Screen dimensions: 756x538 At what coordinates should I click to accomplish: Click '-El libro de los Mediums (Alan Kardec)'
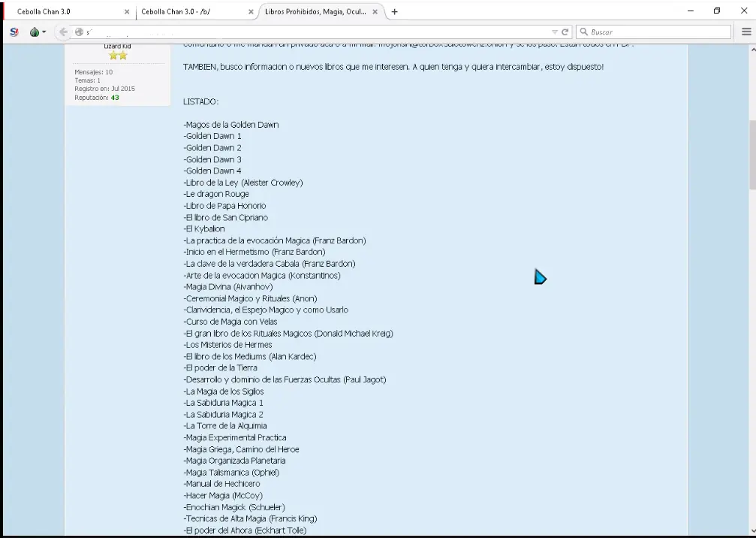coord(250,357)
